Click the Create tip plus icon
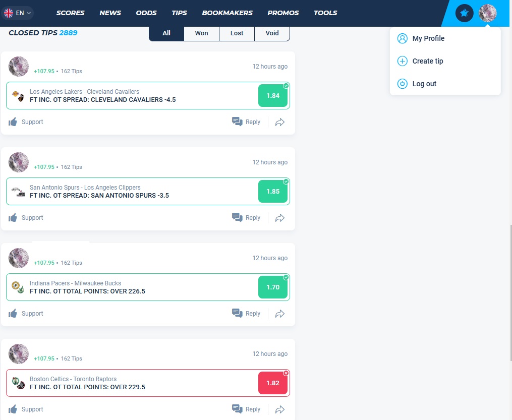The width and height of the screenshot is (512, 420). [402, 61]
